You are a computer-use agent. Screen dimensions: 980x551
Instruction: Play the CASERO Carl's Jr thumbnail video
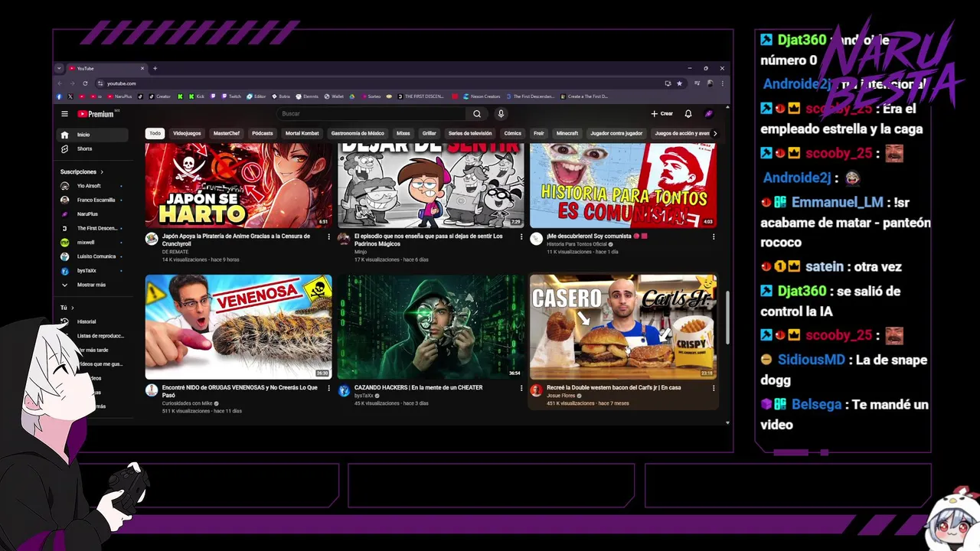coord(623,327)
